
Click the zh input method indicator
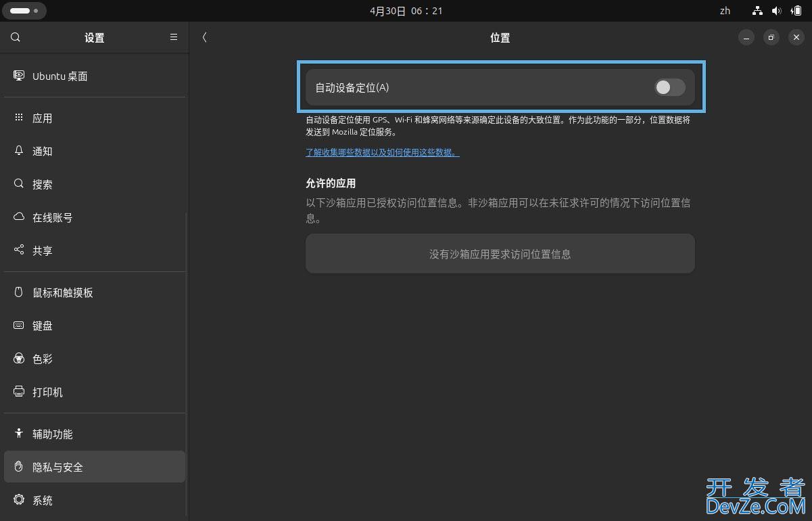click(x=725, y=11)
